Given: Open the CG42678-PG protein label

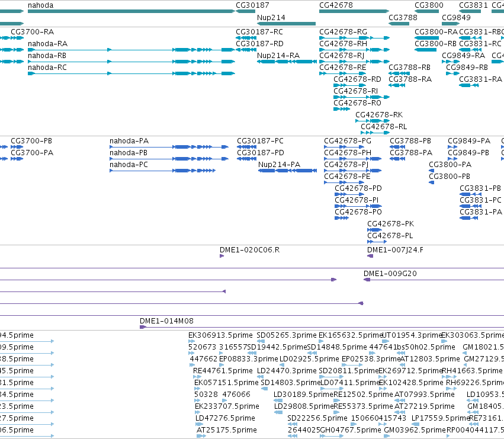Looking at the screenshot, I should [348, 141].
